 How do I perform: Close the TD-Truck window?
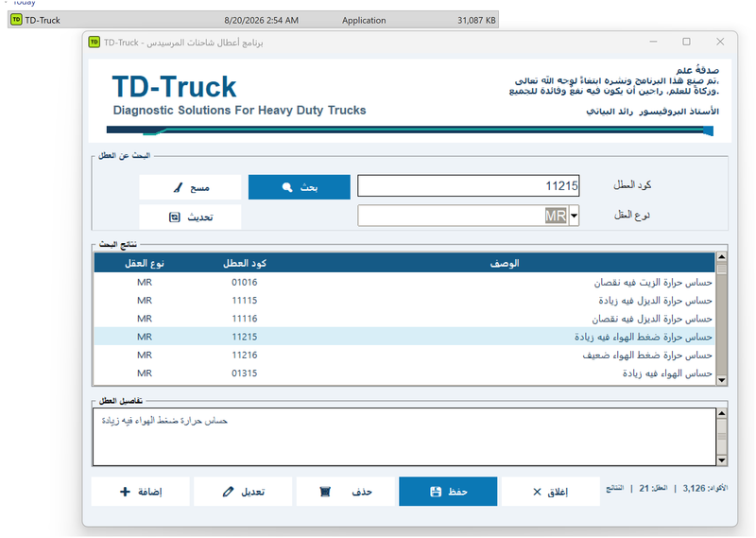(720, 42)
